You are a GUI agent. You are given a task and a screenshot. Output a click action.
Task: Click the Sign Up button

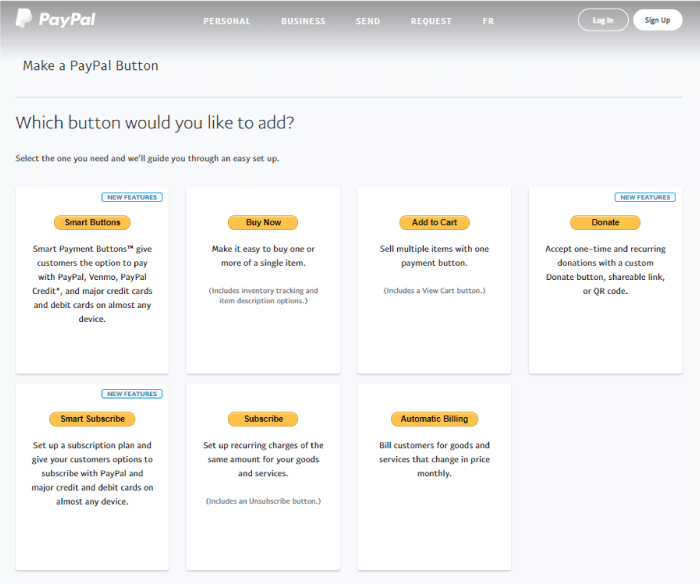coord(658,20)
